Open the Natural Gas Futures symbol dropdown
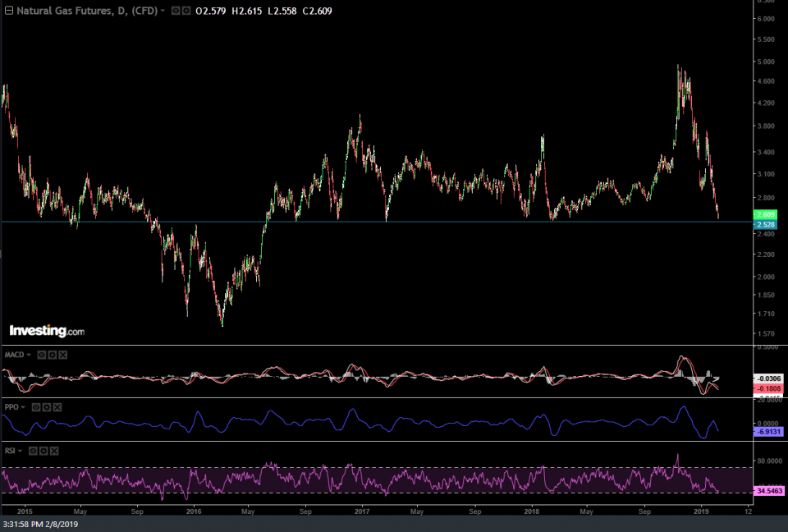Viewport: 788px width, 532px height. tap(162, 11)
